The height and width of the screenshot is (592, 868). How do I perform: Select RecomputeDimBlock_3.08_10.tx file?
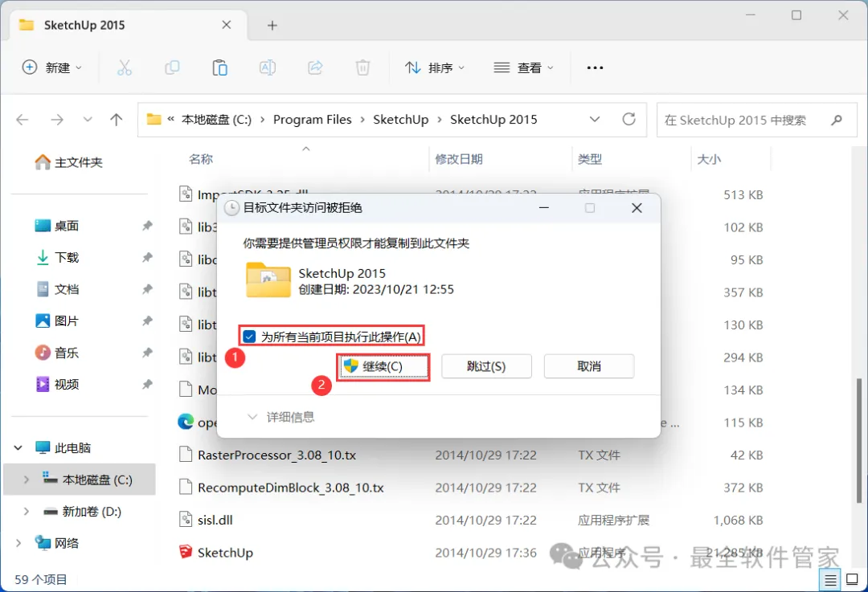291,488
